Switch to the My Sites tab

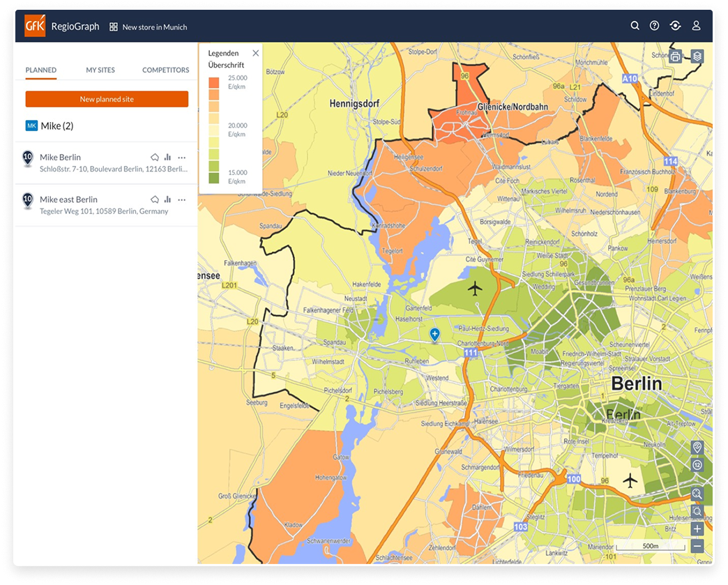(100, 70)
